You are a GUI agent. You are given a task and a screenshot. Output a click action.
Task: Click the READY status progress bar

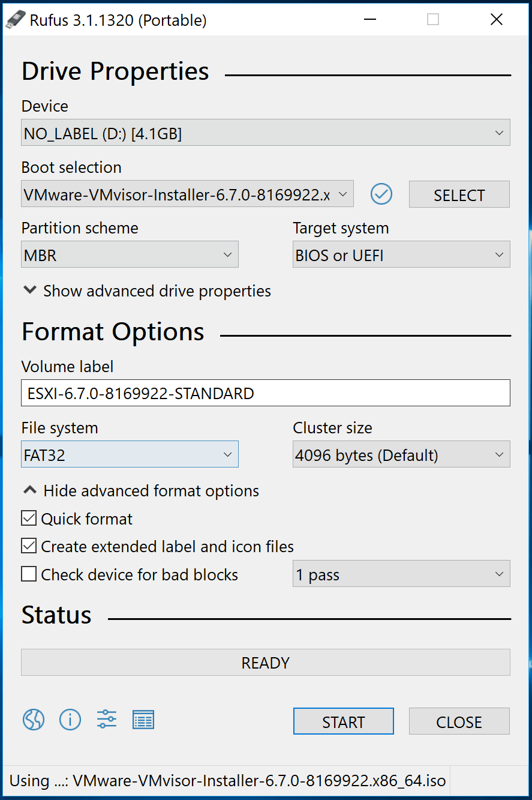(x=266, y=663)
